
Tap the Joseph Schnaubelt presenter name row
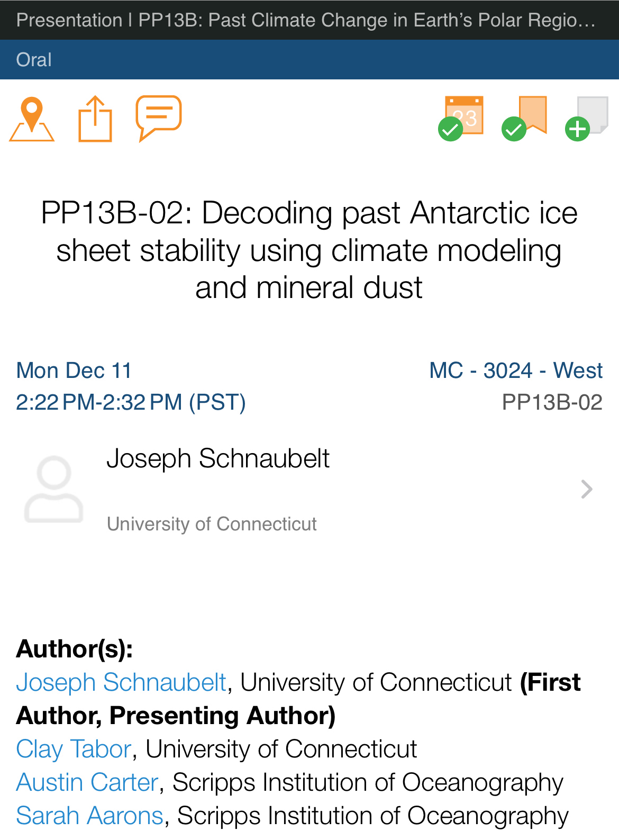(x=218, y=458)
